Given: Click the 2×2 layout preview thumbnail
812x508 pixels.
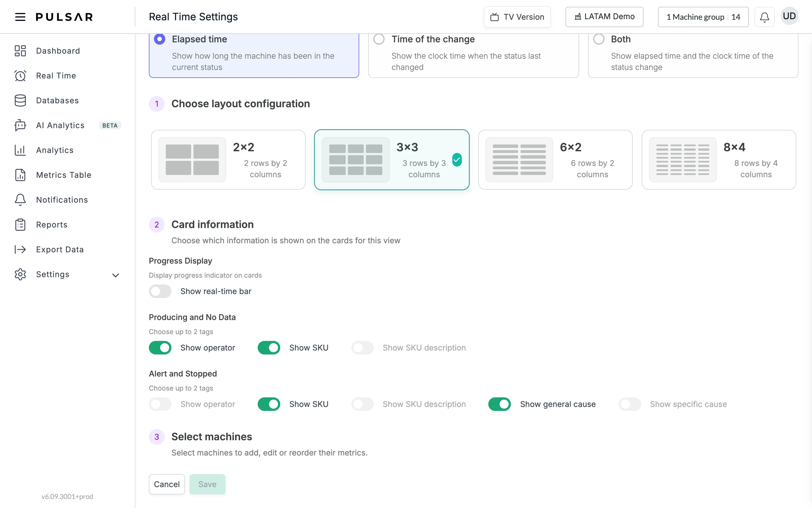Looking at the screenshot, I should [192, 159].
